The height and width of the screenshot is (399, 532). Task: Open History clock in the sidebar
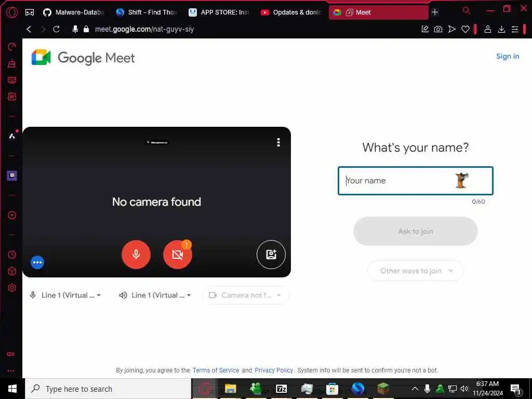coord(12,255)
